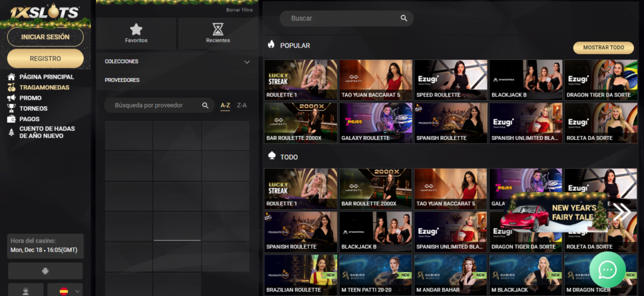
Task: Open the New Year's Fairy Tale banner
Action: (x=553, y=212)
